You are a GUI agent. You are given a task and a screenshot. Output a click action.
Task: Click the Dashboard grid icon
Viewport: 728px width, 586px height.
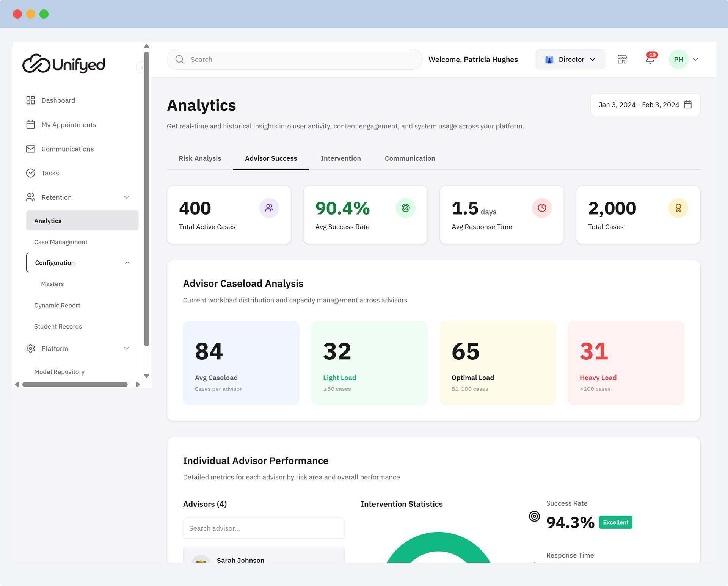(x=30, y=100)
